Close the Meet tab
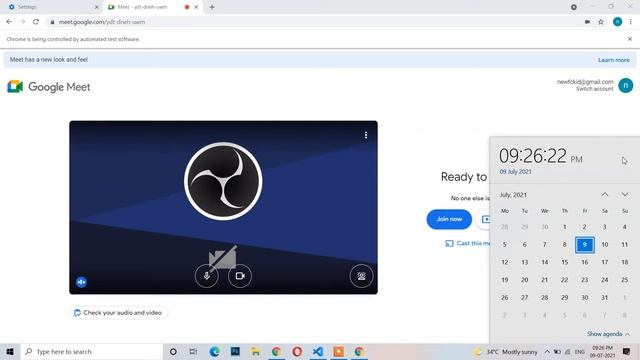 click(x=196, y=7)
